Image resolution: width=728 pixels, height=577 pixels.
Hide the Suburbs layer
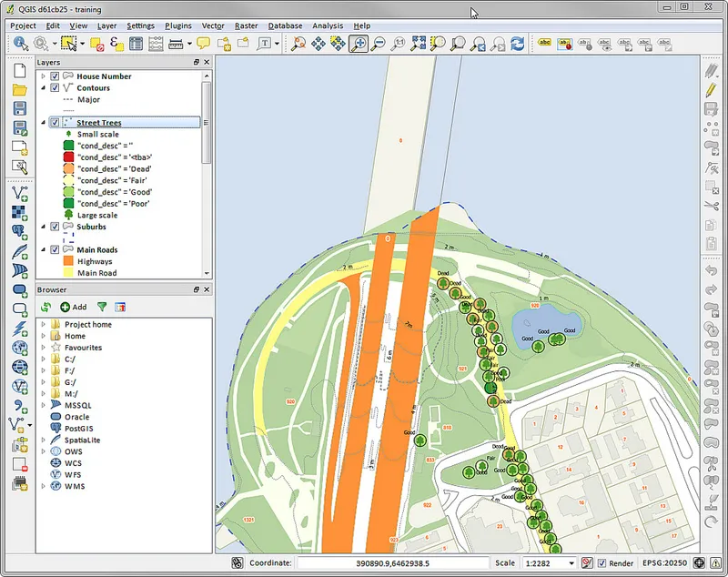click(x=54, y=227)
